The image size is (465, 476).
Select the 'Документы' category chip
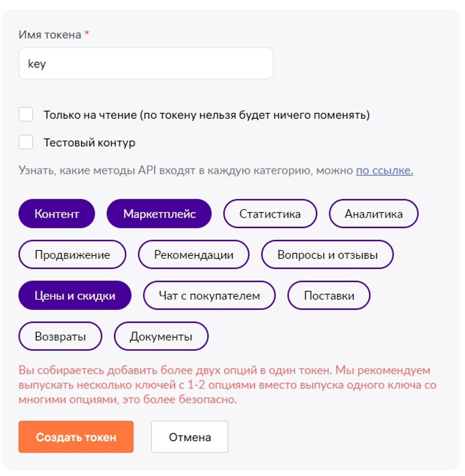coord(161,336)
